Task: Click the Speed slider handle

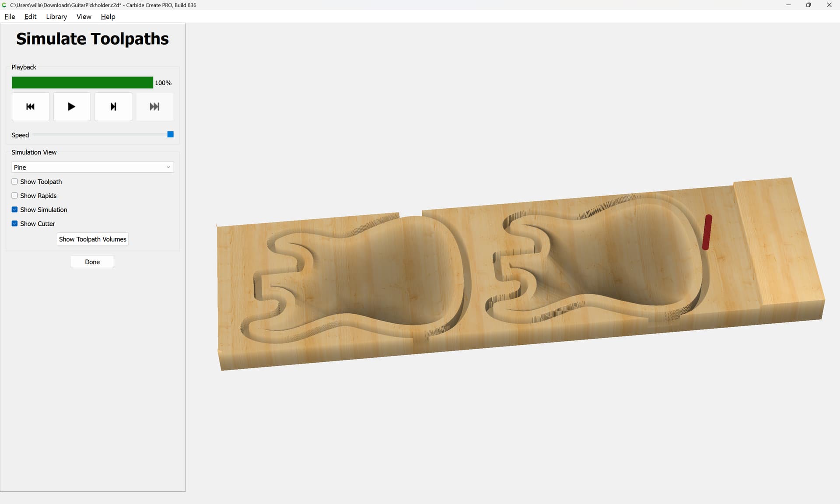Action: point(171,134)
